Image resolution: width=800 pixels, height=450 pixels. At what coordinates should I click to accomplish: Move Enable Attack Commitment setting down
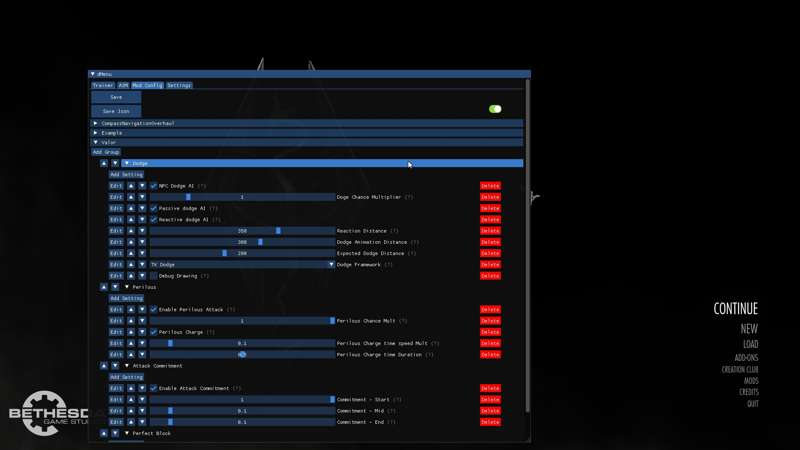point(142,388)
